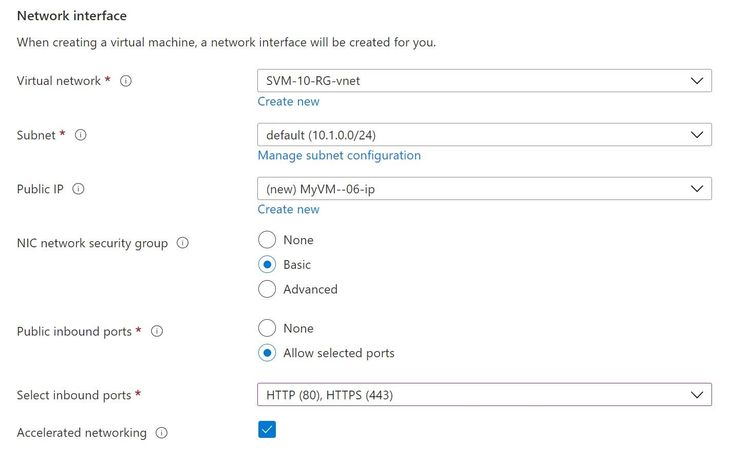The height and width of the screenshot is (455, 750).
Task: Choose Allow selected ports option
Action: pos(267,353)
